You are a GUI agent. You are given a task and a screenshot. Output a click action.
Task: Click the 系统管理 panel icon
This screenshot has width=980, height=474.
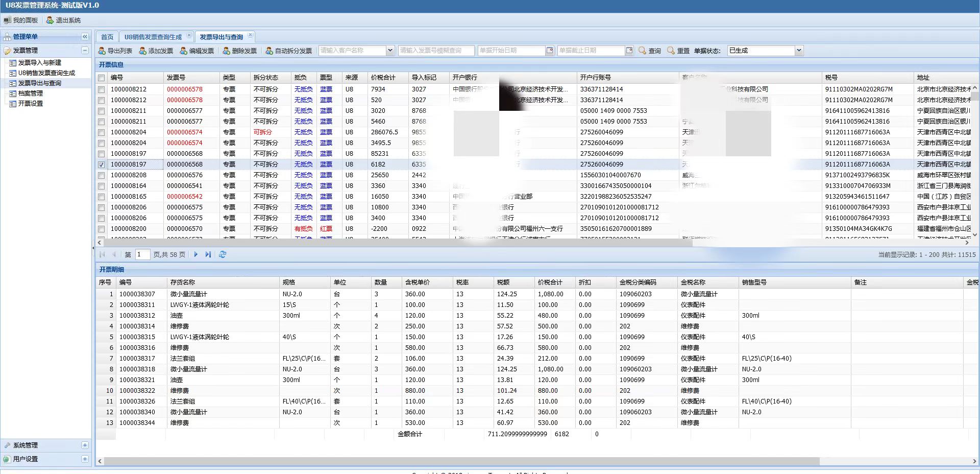point(7,445)
